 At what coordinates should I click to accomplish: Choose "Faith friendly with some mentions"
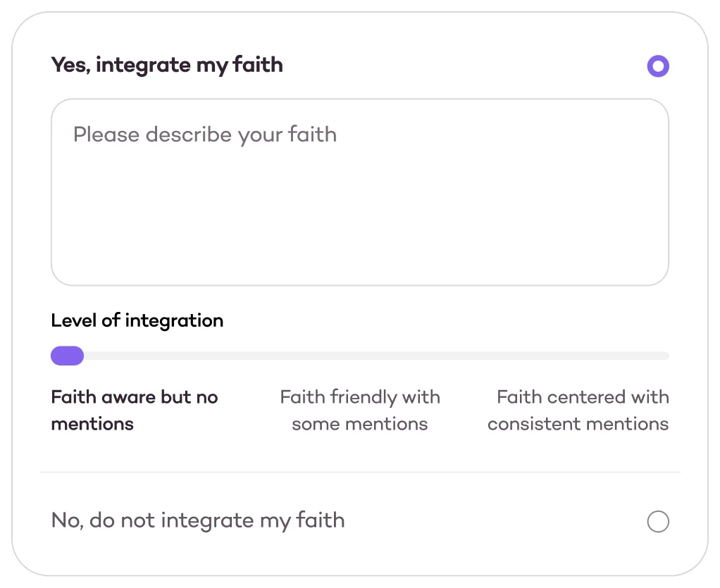(x=360, y=410)
